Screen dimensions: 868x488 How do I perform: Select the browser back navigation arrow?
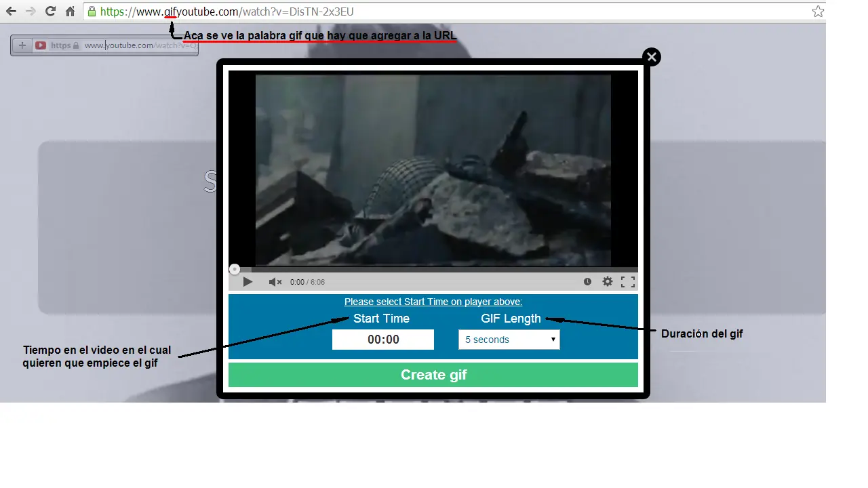pos(10,11)
